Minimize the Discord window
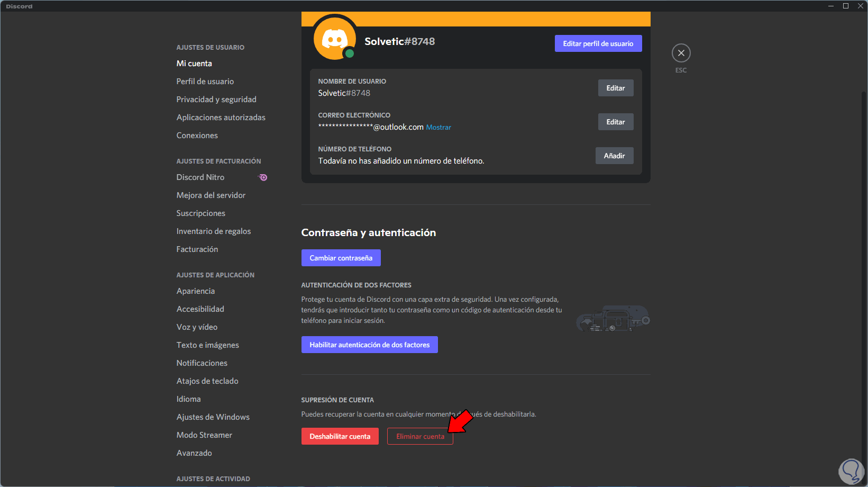This screenshot has height=487, width=868. click(x=831, y=6)
